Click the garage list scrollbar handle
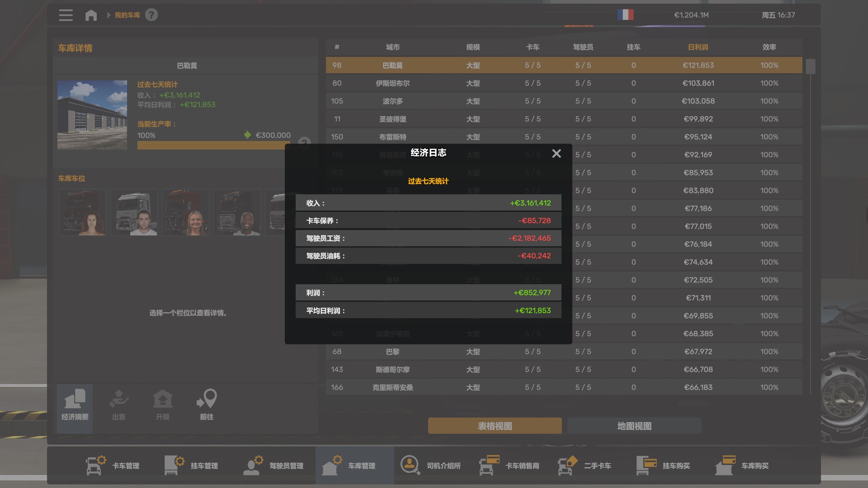The image size is (868, 488). [810, 66]
